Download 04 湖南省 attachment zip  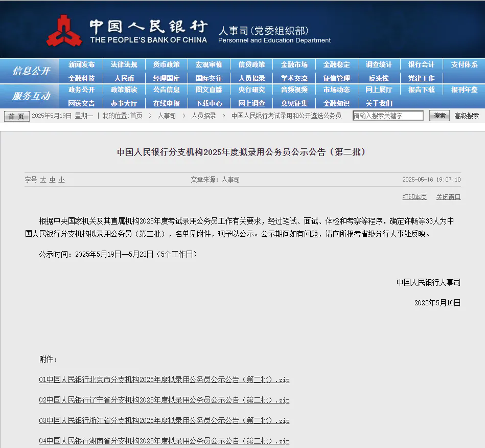click(164, 441)
